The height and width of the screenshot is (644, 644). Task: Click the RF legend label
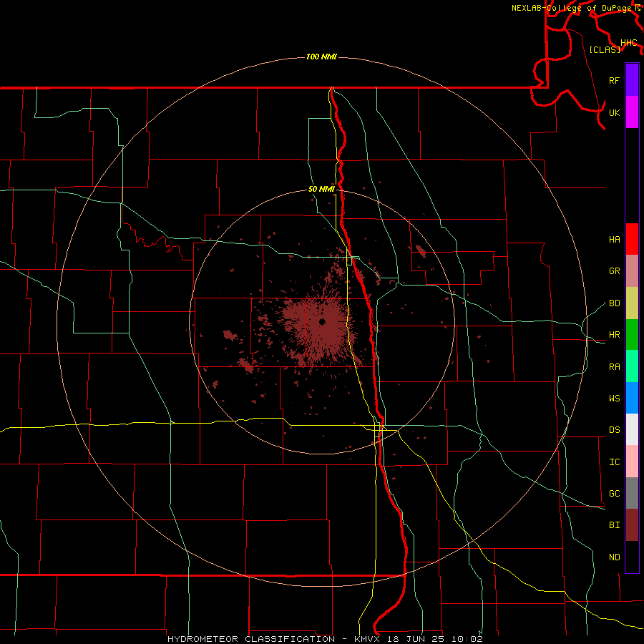614,80
